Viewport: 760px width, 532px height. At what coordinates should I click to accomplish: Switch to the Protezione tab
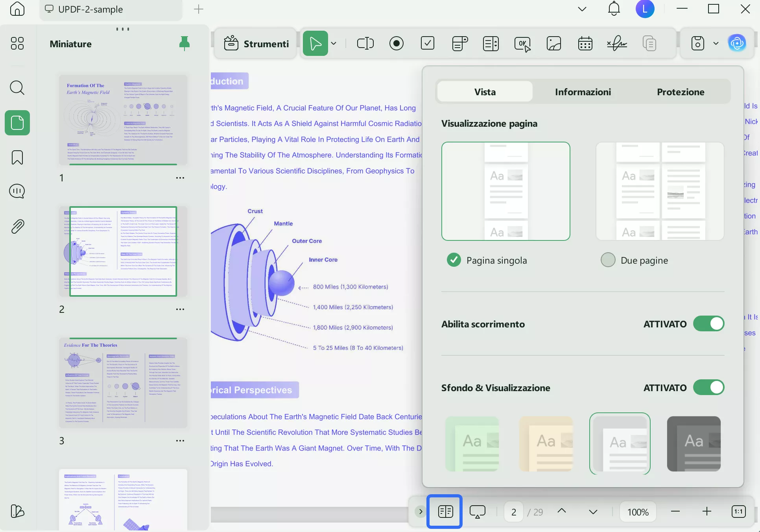pyautogui.click(x=680, y=92)
